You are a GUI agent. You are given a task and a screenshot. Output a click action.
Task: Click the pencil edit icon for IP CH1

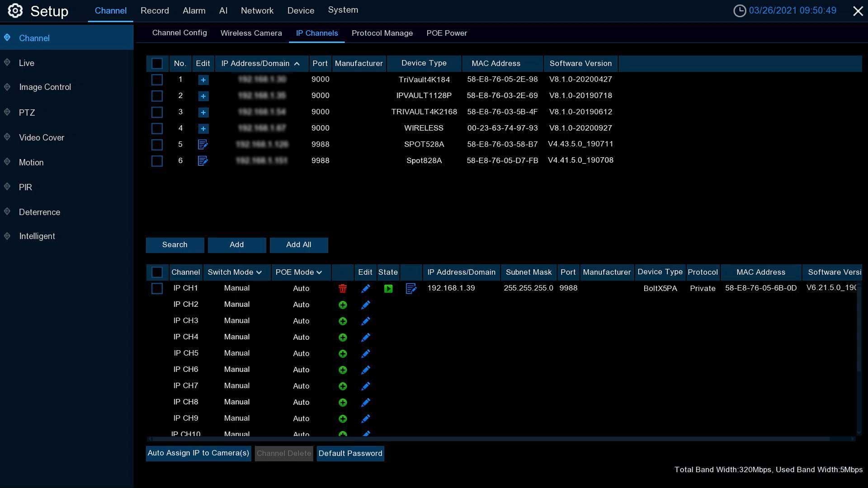[x=365, y=289]
